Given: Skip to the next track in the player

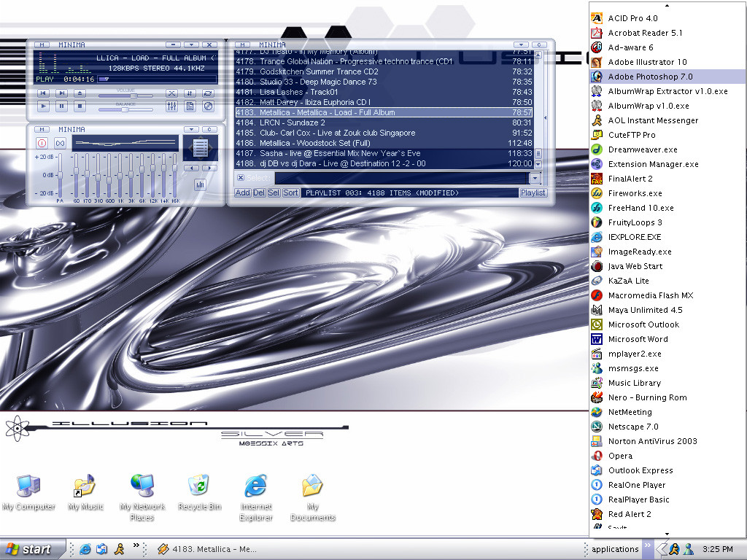Looking at the screenshot, I should pyautogui.click(x=61, y=93).
